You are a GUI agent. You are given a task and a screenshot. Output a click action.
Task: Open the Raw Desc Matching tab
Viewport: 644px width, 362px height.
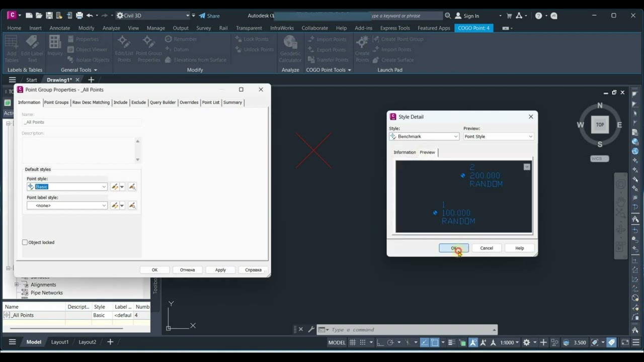[x=91, y=103]
